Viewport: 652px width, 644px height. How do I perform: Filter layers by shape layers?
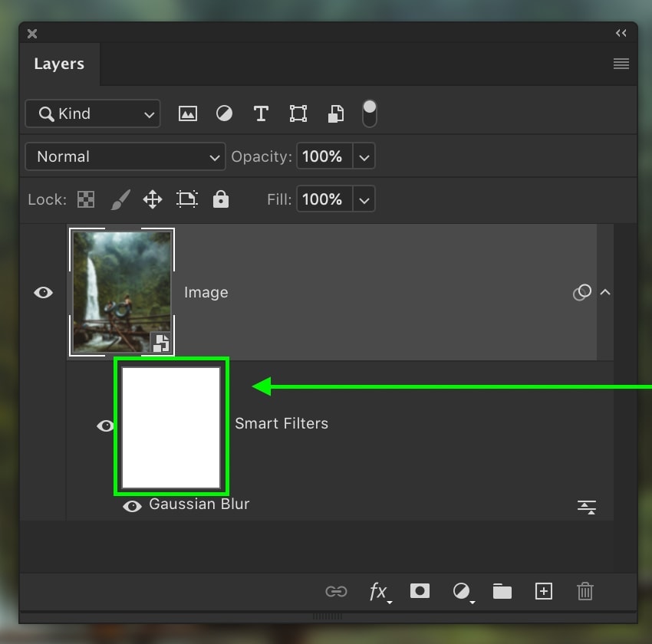pos(298,113)
